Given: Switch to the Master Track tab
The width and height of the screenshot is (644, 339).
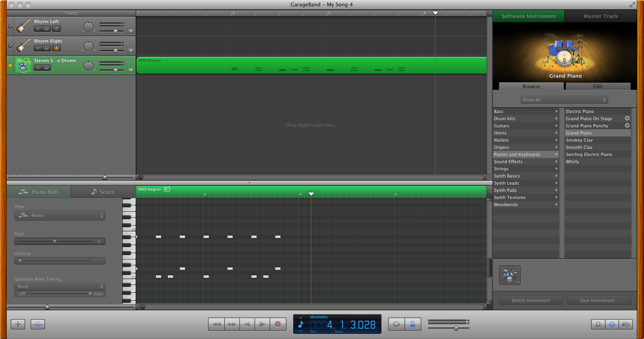Looking at the screenshot, I should pyautogui.click(x=601, y=16).
